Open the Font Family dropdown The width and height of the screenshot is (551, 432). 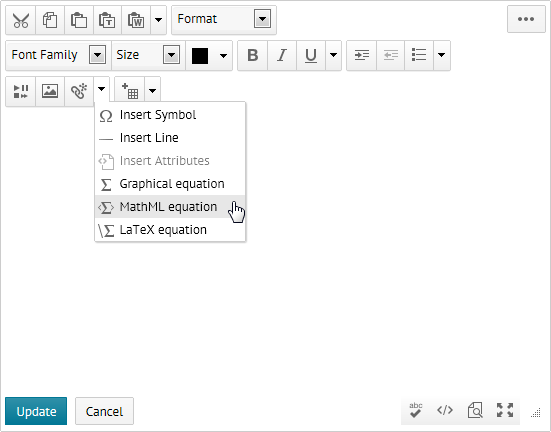58,55
